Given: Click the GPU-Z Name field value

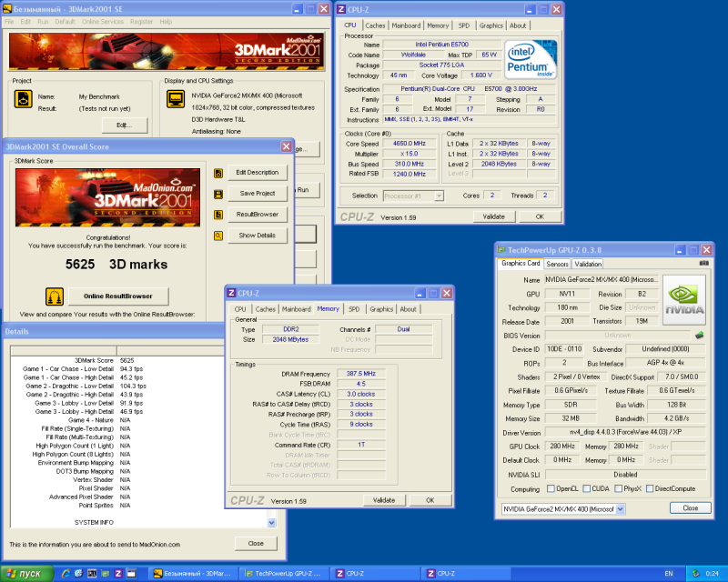Looking at the screenshot, I should pyautogui.click(x=602, y=280).
